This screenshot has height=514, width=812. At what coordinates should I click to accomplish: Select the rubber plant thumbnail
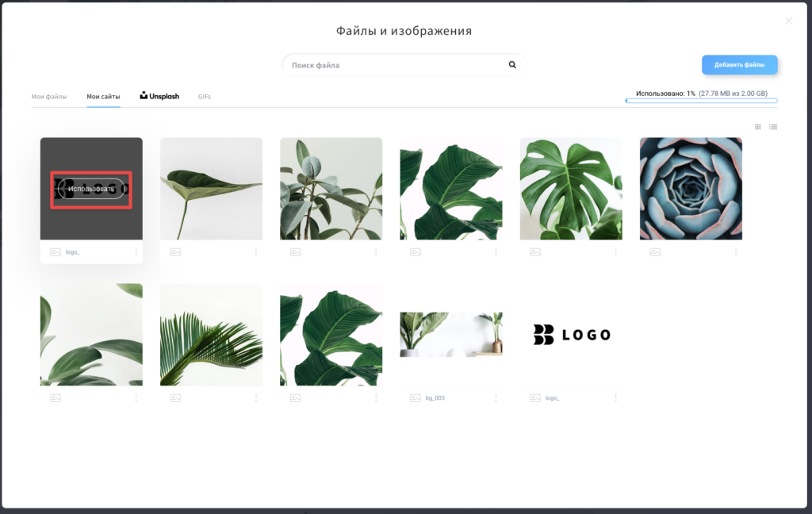[x=331, y=189]
